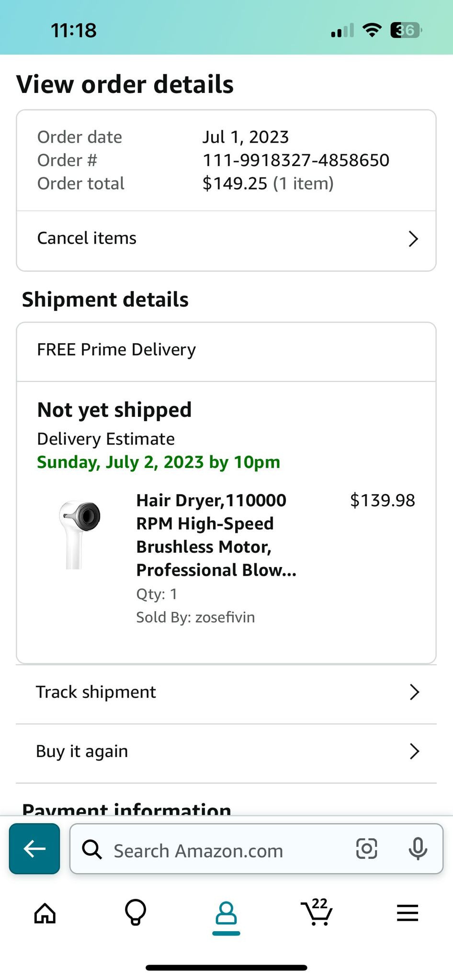Tap the back arrow button

point(34,849)
